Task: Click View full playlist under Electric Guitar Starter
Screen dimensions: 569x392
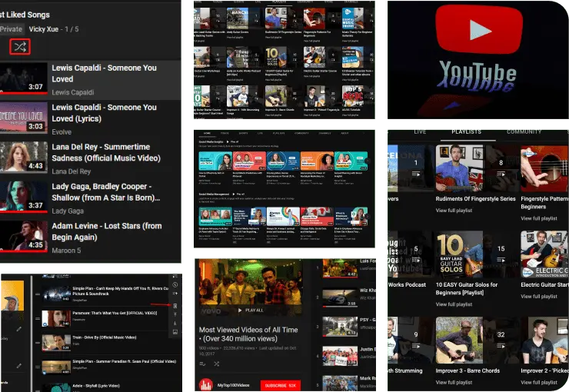Action: click(539, 296)
